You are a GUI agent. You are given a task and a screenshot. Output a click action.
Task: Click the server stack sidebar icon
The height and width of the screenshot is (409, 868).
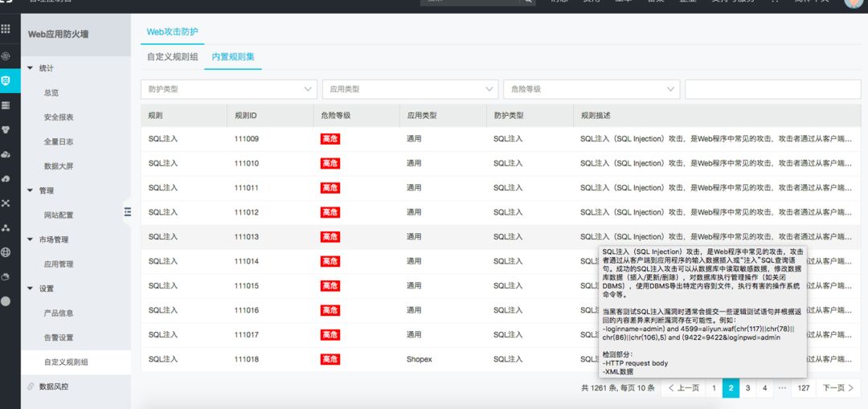(x=6, y=105)
